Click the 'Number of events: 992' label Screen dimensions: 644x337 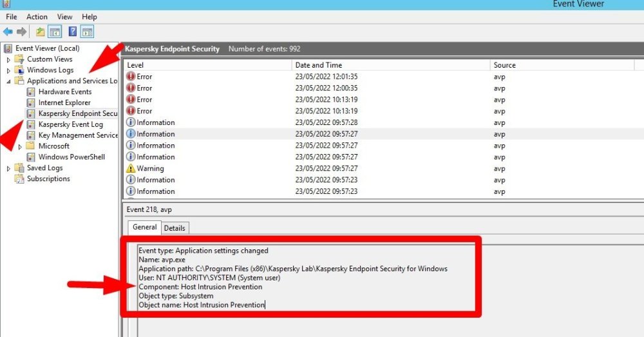click(264, 49)
